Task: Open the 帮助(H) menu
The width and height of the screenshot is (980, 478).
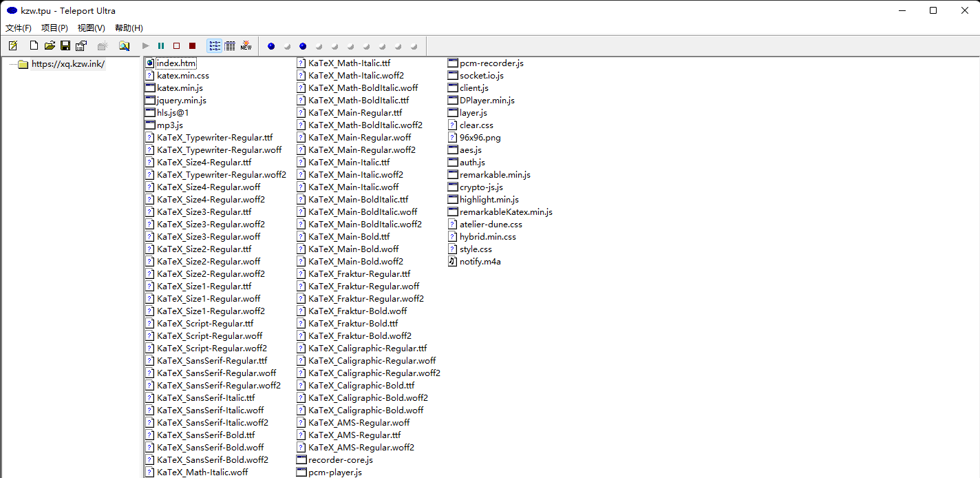Action: pyautogui.click(x=129, y=28)
